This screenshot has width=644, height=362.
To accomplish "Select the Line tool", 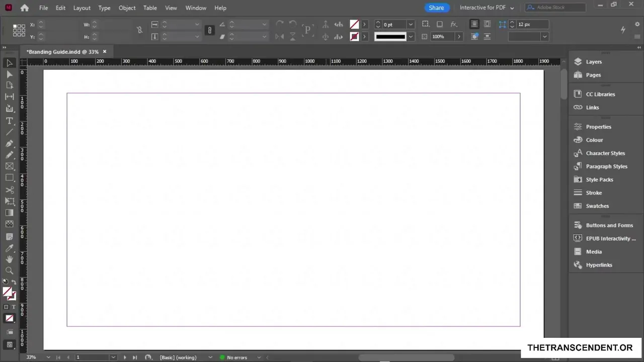I will [9, 132].
